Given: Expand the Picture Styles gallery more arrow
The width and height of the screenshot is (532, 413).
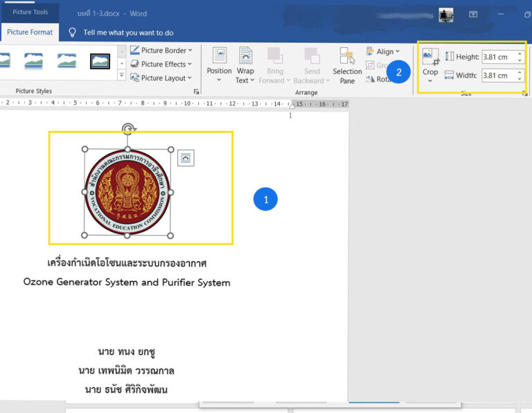Looking at the screenshot, I should click(x=121, y=75).
